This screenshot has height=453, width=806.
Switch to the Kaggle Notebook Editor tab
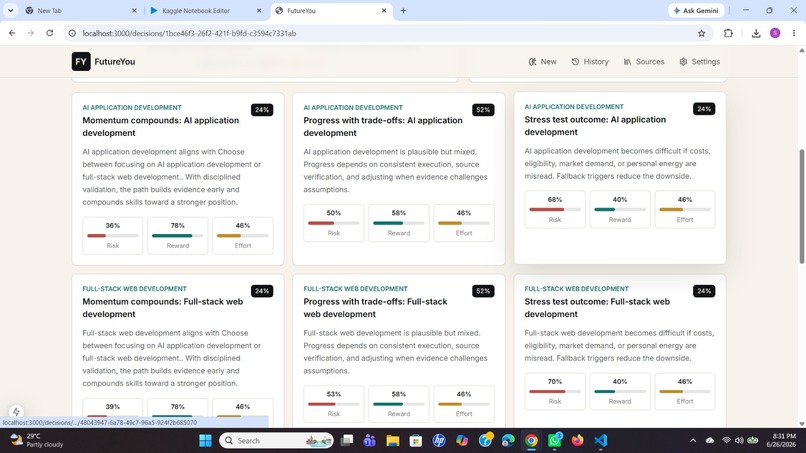(206, 10)
